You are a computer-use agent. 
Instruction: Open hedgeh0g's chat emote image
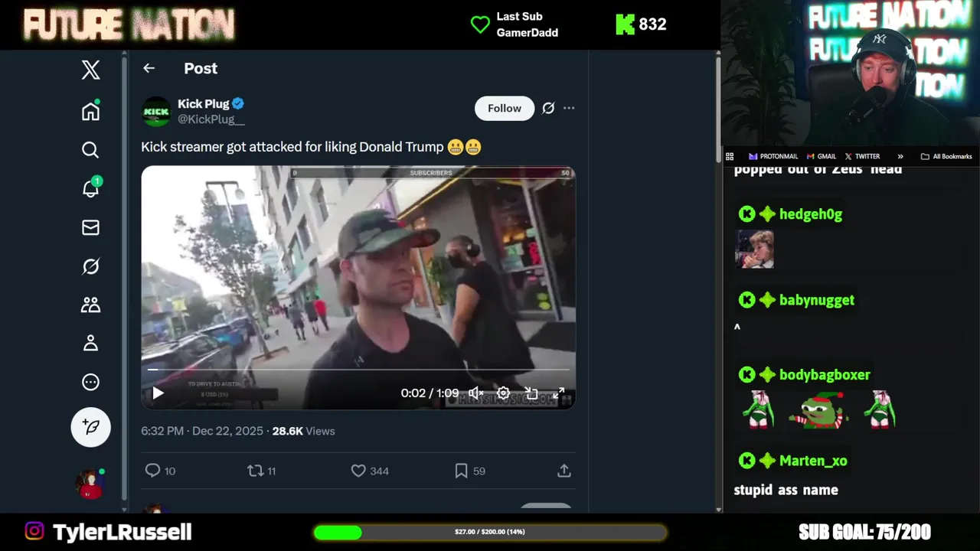[x=754, y=249]
